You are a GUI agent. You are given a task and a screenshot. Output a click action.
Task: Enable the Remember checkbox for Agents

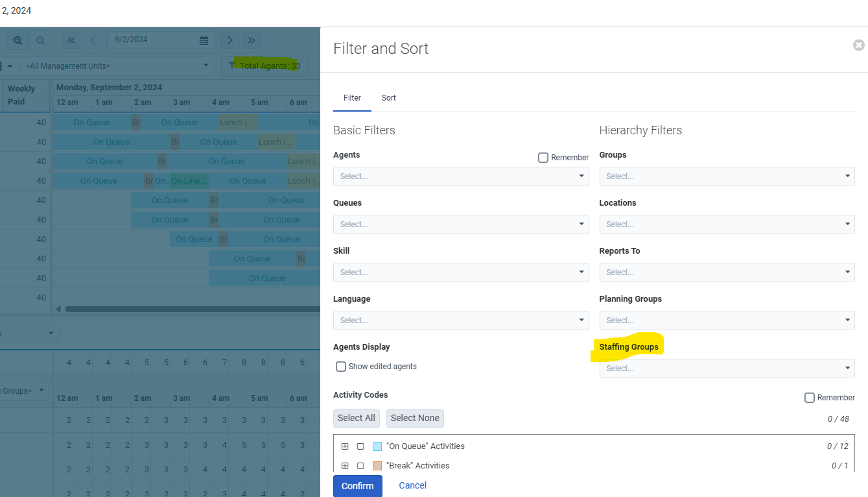pyautogui.click(x=543, y=158)
